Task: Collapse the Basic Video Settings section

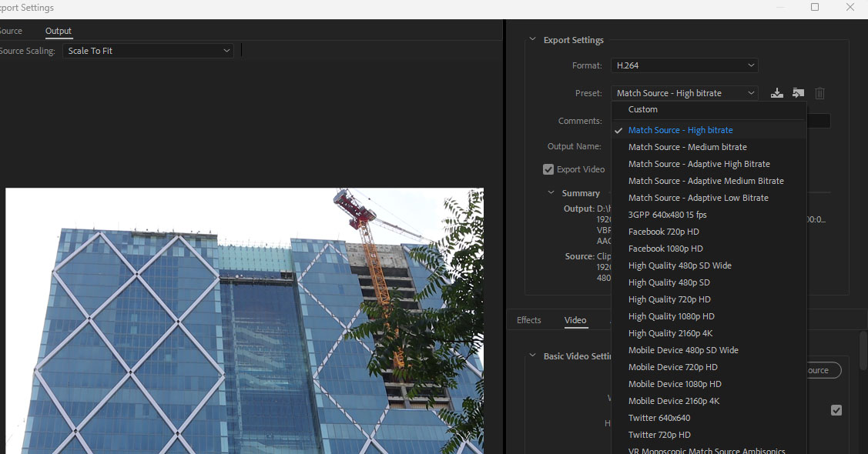Action: (531, 356)
